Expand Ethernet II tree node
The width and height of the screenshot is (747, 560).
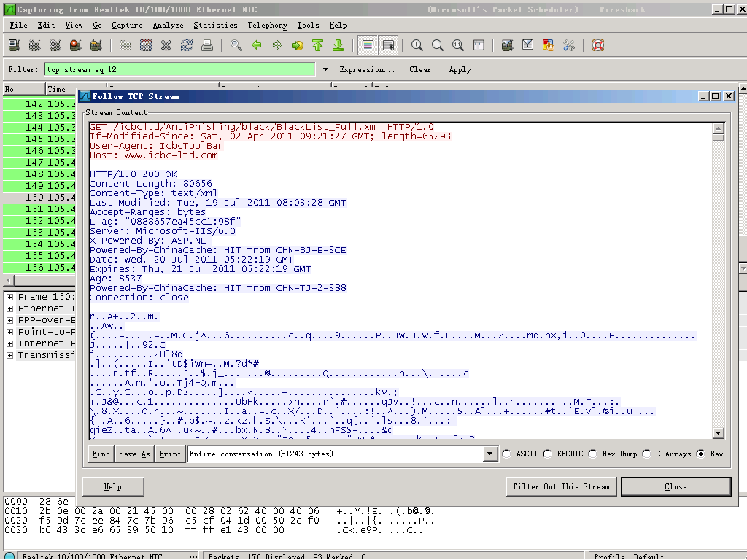click(9, 308)
